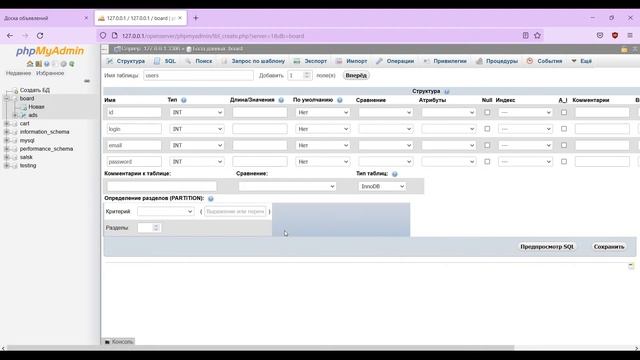Click the tracking protection shield in address bar
This screenshot has height=360, width=640.
103,36
